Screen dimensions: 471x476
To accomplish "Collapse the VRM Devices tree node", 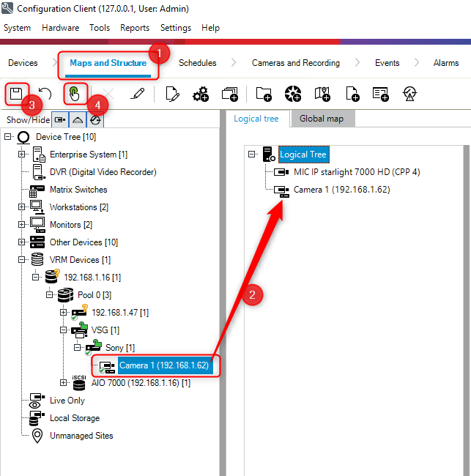I will 23,260.
